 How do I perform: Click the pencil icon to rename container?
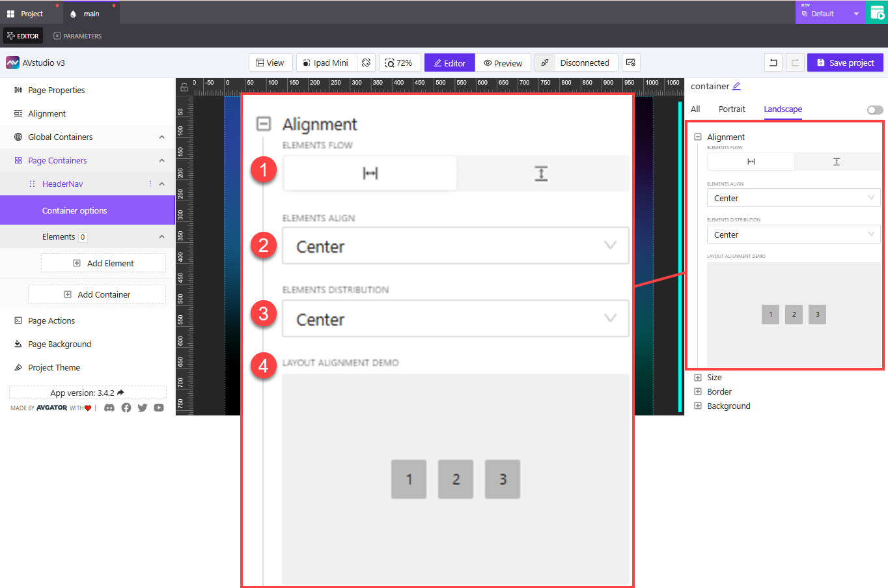coord(736,86)
